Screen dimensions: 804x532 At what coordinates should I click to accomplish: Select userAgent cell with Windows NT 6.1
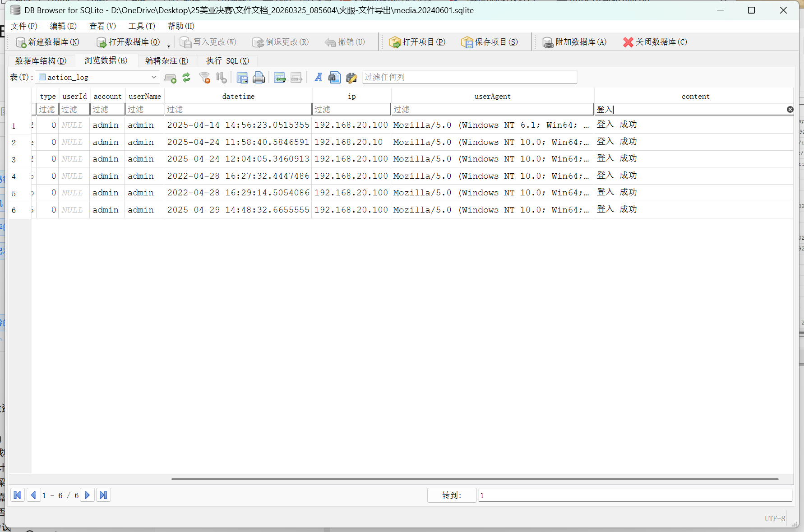(x=493, y=125)
